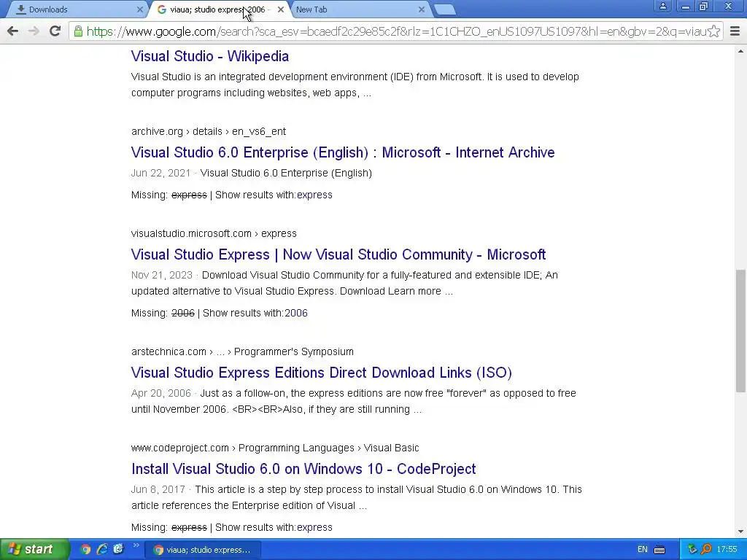Screen dimensions: 747x560
Task: Open the Chrome user profile button
Action: pos(662,6)
